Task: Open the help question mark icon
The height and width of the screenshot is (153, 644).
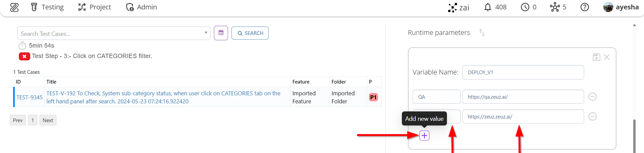Action: click(585, 7)
